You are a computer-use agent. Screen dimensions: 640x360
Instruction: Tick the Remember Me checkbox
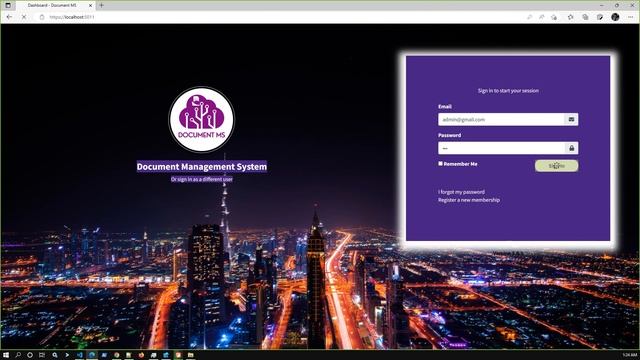[x=440, y=164]
